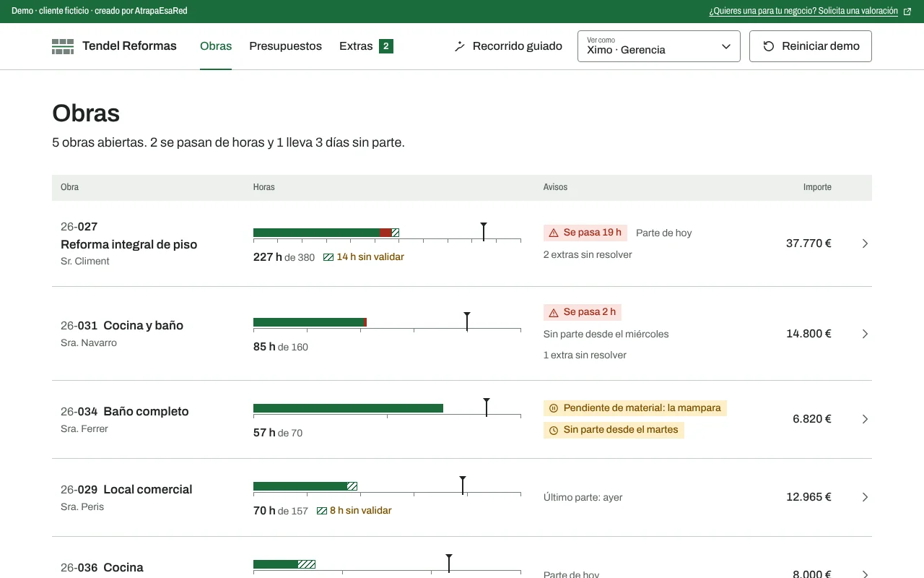
Task: Click the Avisos column header
Action: coord(555,187)
